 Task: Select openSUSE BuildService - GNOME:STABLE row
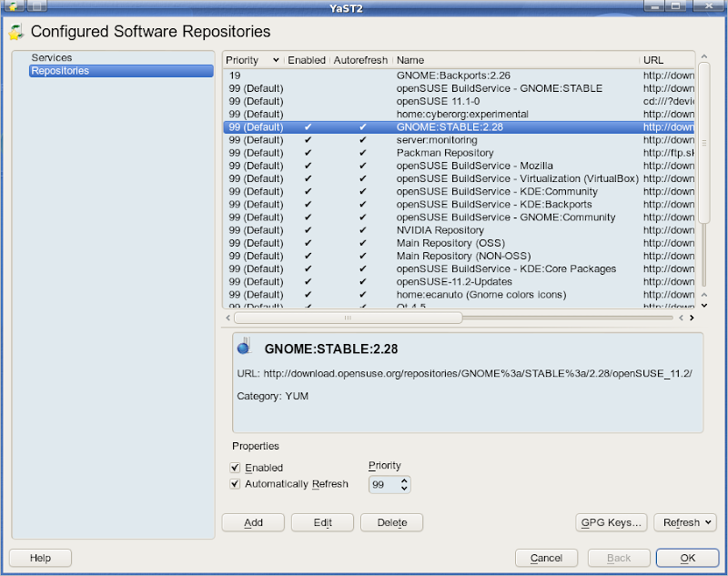pyautogui.click(x=459, y=88)
